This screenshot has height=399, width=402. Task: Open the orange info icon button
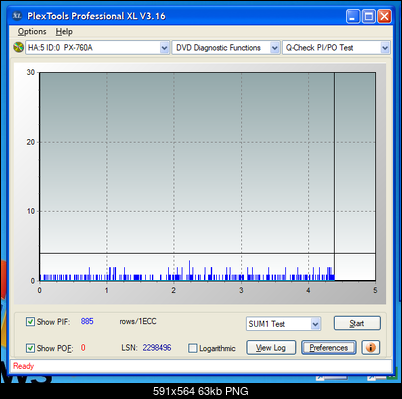click(371, 348)
